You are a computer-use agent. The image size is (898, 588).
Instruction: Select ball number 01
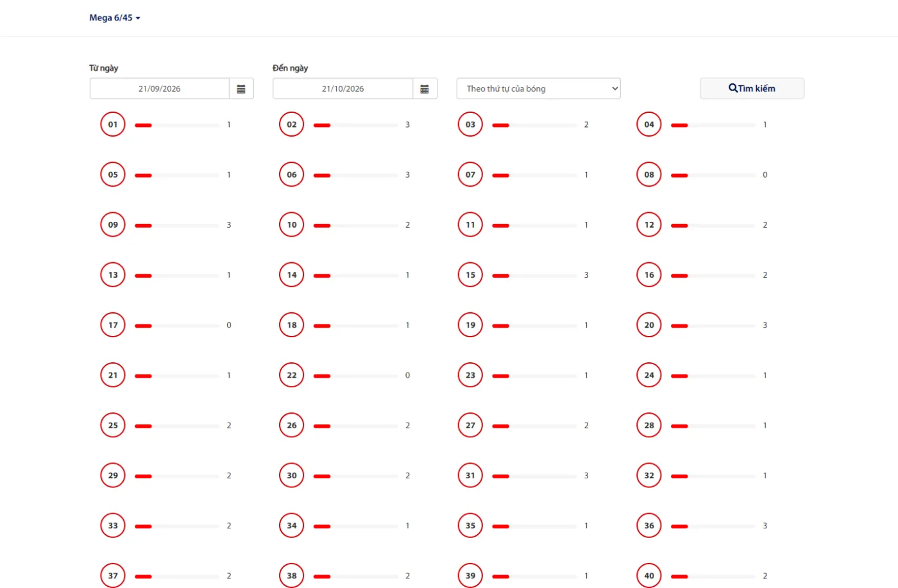tap(113, 124)
